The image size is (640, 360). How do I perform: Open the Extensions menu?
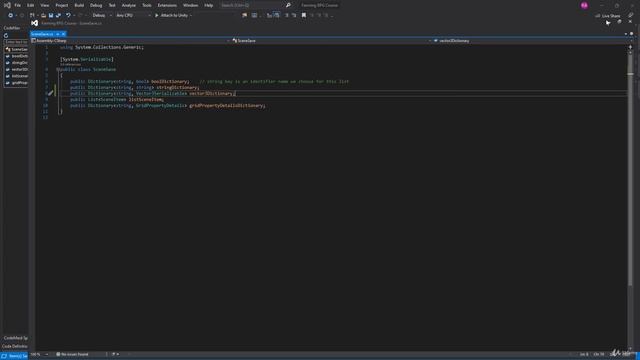(x=167, y=5)
